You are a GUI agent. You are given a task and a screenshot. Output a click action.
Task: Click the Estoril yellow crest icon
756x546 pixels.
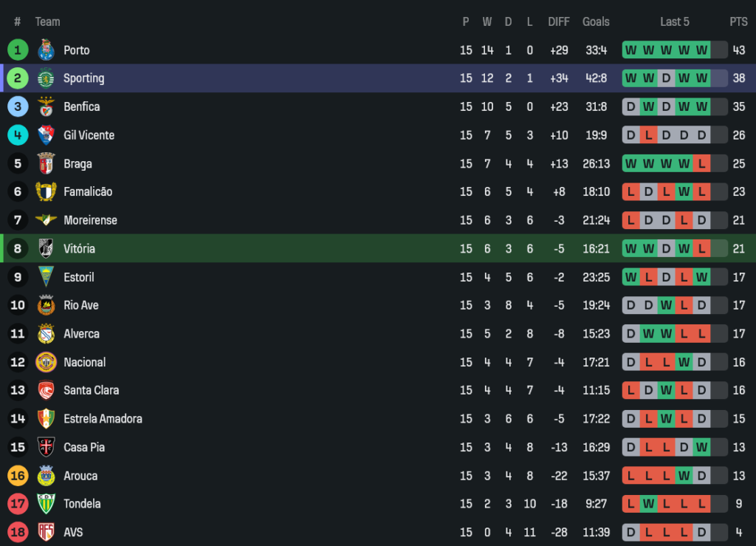coord(47,277)
